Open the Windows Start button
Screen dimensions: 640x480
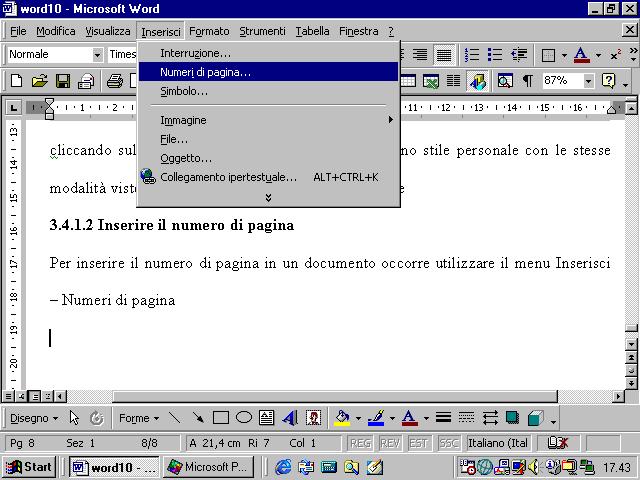pyautogui.click(x=29, y=467)
